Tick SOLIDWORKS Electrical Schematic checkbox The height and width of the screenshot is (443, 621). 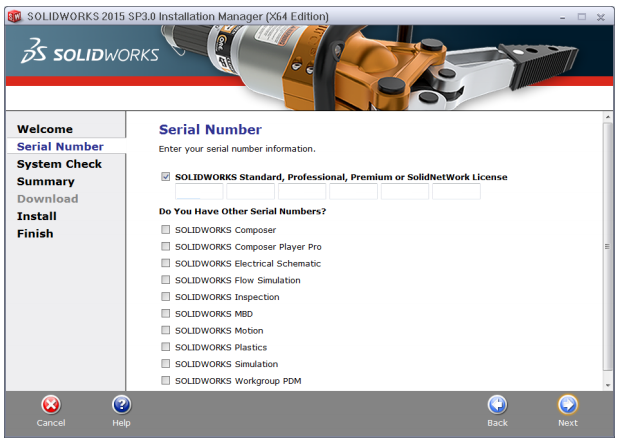point(166,263)
